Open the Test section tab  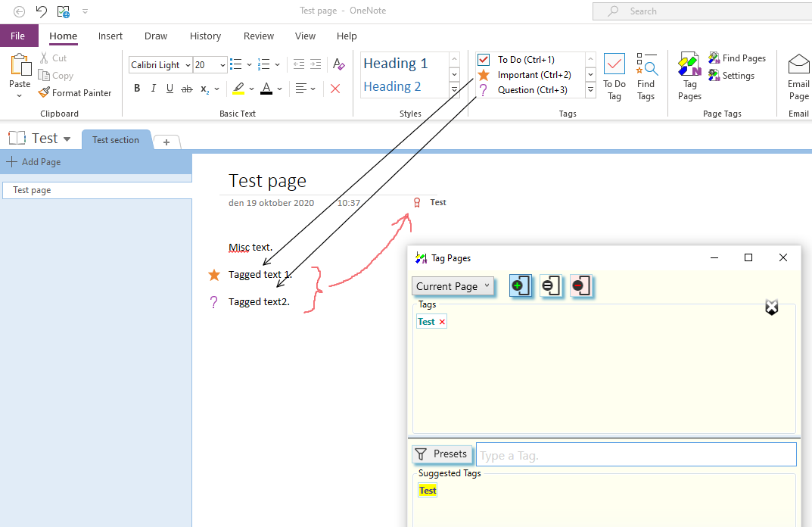tap(116, 140)
